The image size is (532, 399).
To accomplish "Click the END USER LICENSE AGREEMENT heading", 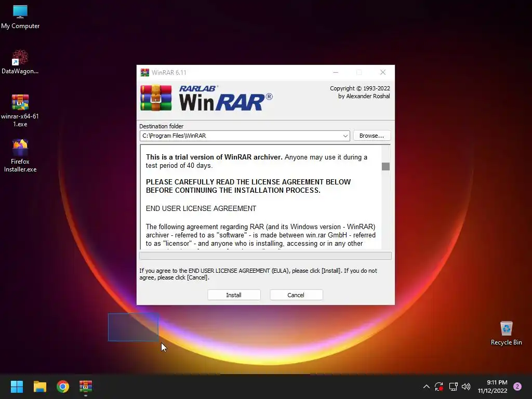I will point(201,208).
